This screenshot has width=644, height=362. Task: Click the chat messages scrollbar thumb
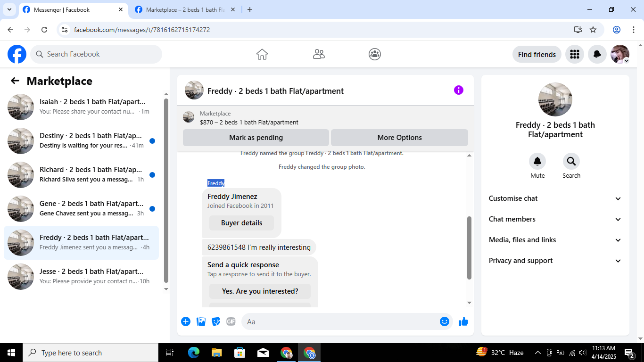pos(469,248)
